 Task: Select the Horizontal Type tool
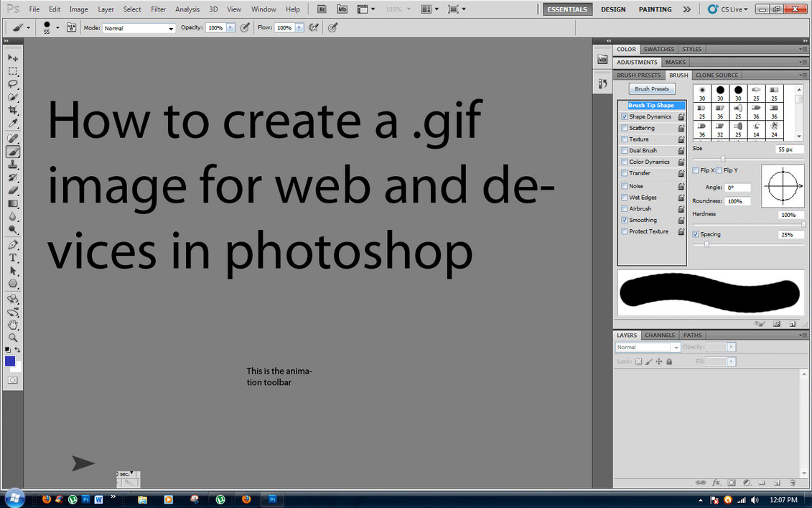point(12,258)
